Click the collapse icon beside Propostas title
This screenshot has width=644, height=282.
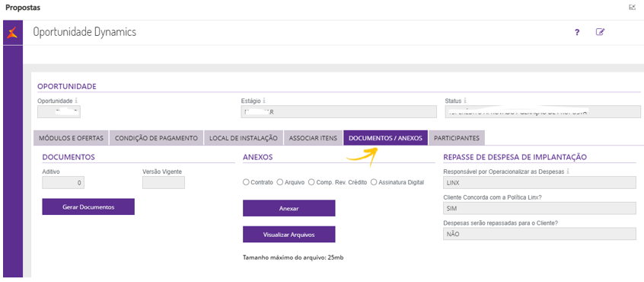[633, 7]
